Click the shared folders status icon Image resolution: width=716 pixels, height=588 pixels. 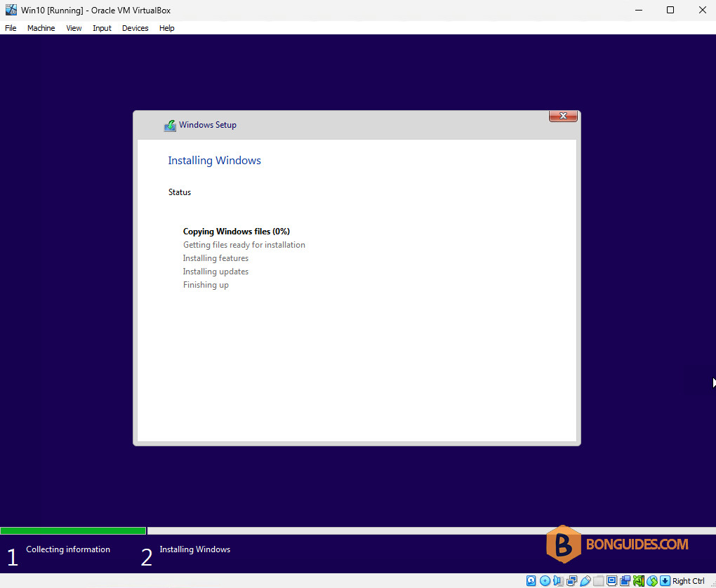point(598,581)
